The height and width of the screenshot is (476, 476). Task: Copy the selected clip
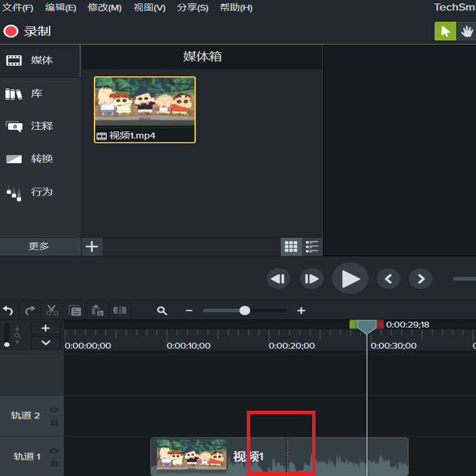(75, 311)
